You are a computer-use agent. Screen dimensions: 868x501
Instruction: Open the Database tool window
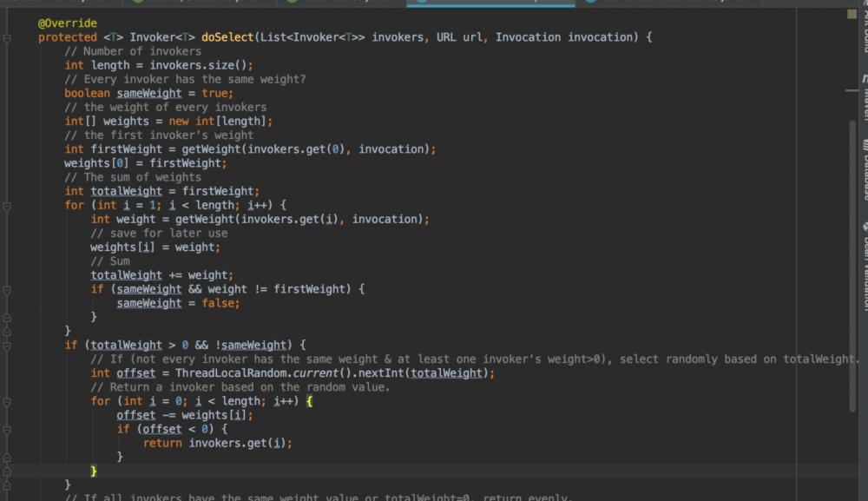[x=865, y=168]
